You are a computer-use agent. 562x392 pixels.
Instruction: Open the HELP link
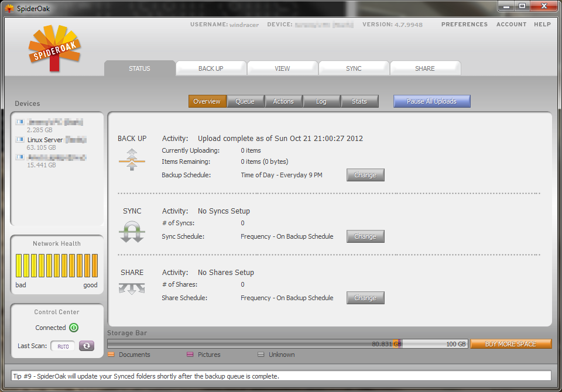[542, 25]
